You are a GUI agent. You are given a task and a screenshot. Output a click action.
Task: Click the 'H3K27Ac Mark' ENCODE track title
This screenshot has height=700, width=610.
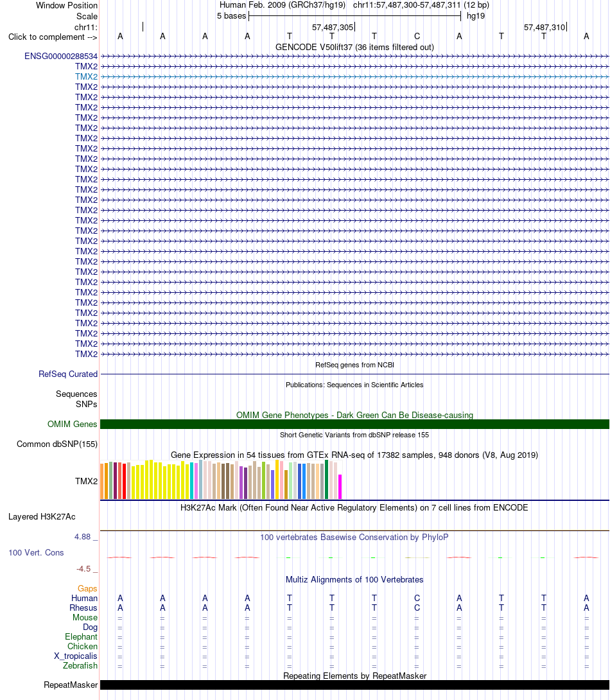354,507
